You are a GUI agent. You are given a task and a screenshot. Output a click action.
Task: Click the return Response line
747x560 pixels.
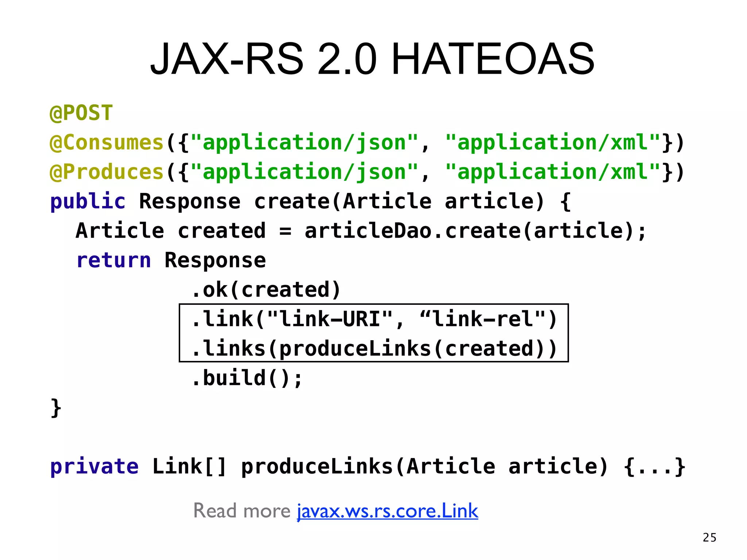171,260
